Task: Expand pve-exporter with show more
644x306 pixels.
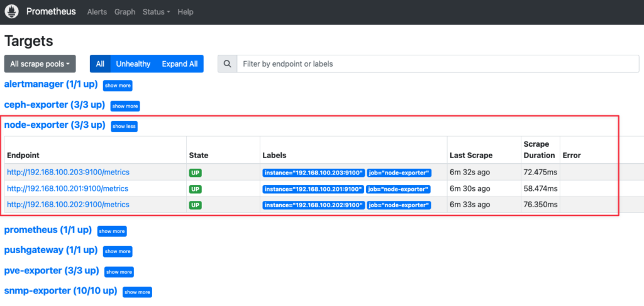Action: [119, 272]
